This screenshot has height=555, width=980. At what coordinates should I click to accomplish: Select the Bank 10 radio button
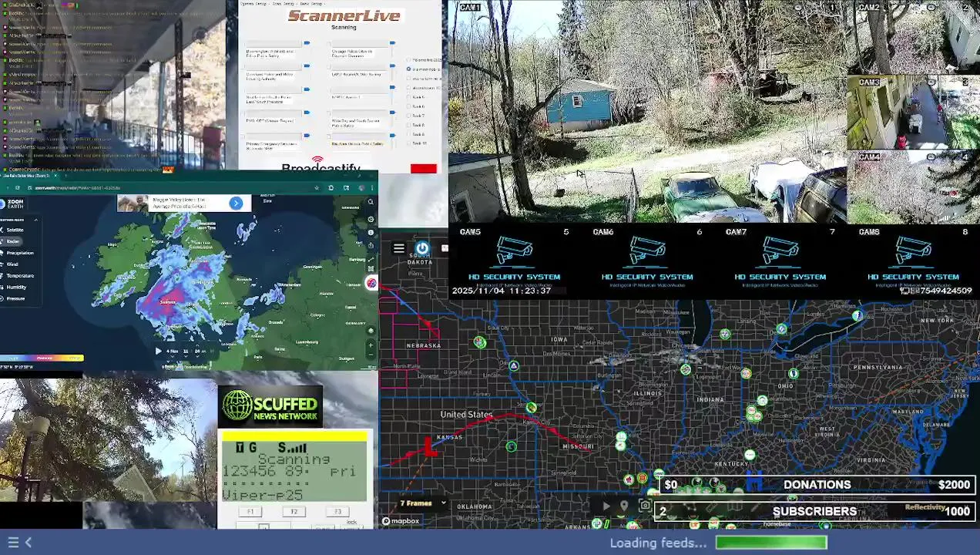tap(409, 143)
